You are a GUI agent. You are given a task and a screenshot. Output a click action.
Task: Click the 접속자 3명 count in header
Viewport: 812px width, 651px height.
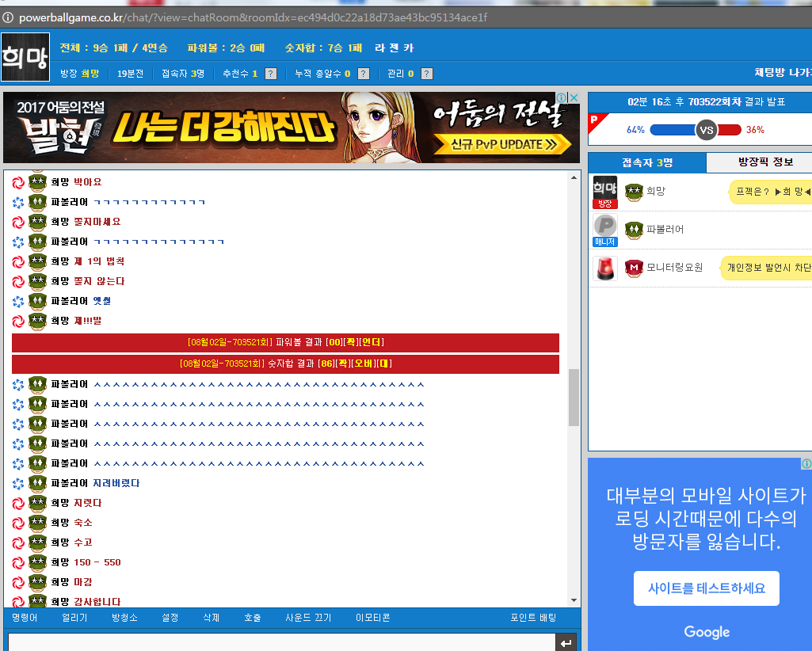pyautogui.click(x=183, y=74)
